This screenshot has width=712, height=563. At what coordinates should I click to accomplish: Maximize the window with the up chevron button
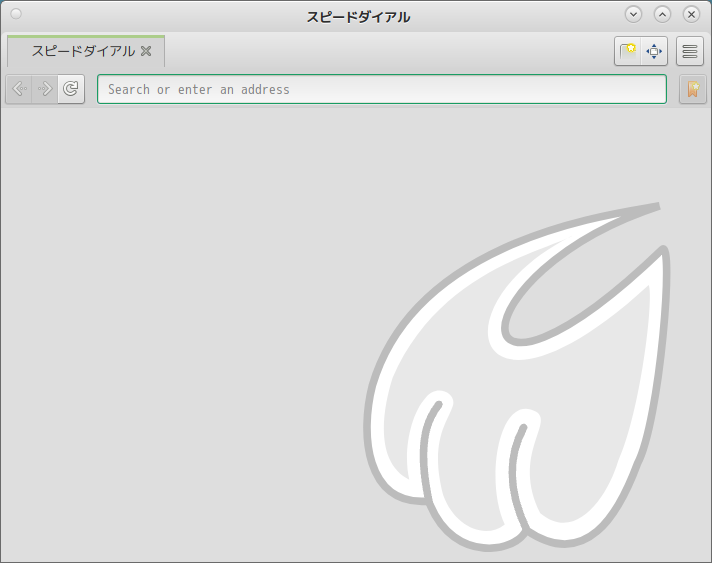point(663,15)
